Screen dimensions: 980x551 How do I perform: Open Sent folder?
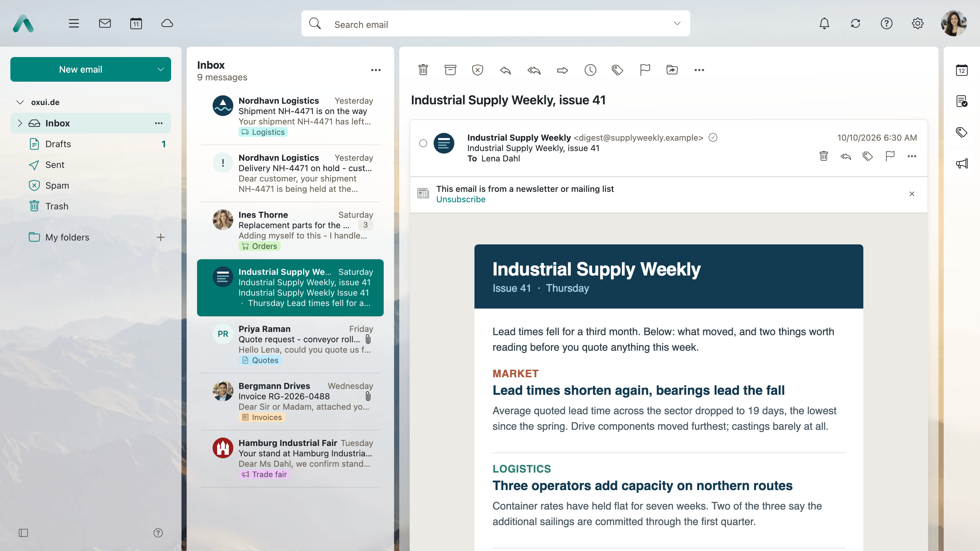pyautogui.click(x=90, y=165)
